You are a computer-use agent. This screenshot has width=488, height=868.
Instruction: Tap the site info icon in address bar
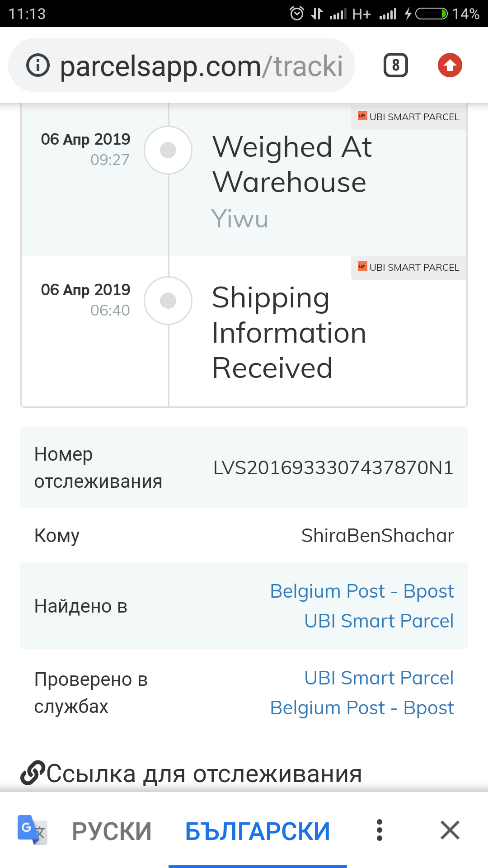point(38,66)
